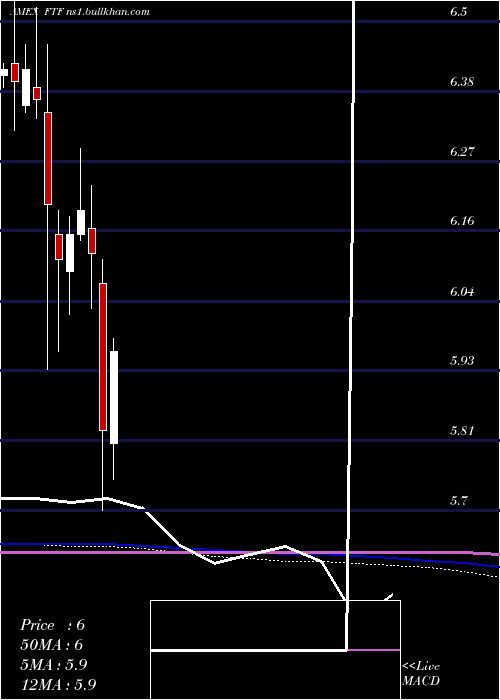Click the 5.93 price axis label
The height and width of the screenshot is (700, 500).
pyautogui.click(x=462, y=360)
